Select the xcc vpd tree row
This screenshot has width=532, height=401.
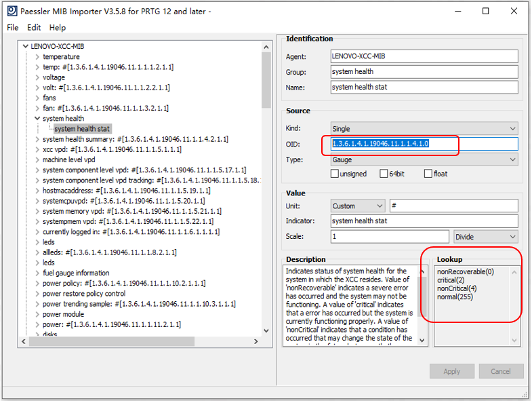coord(112,149)
